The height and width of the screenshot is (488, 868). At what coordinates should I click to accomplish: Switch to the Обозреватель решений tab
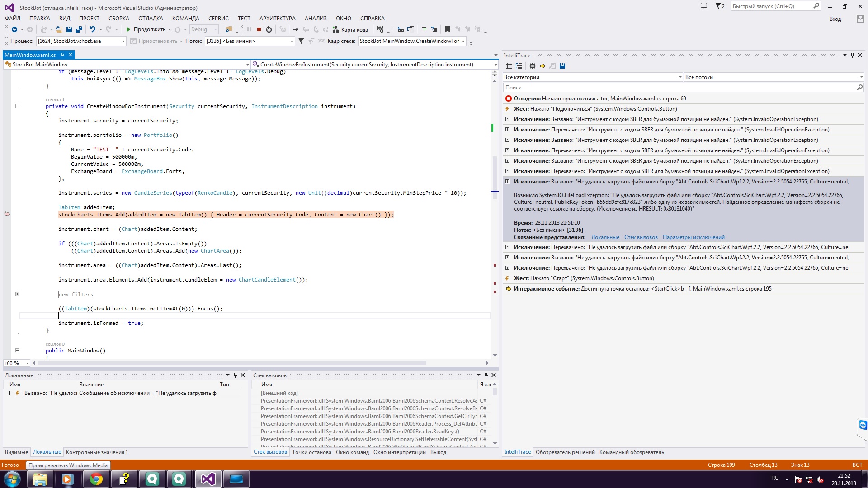565,452
